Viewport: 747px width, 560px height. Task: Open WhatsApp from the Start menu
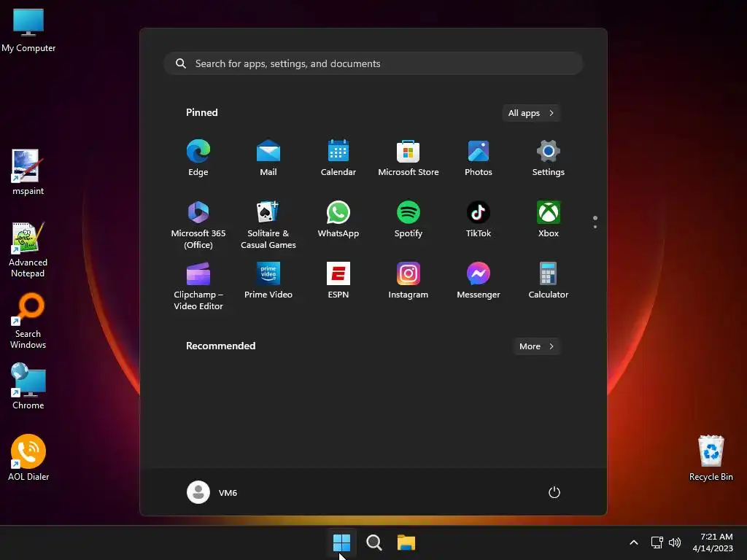[338, 219]
